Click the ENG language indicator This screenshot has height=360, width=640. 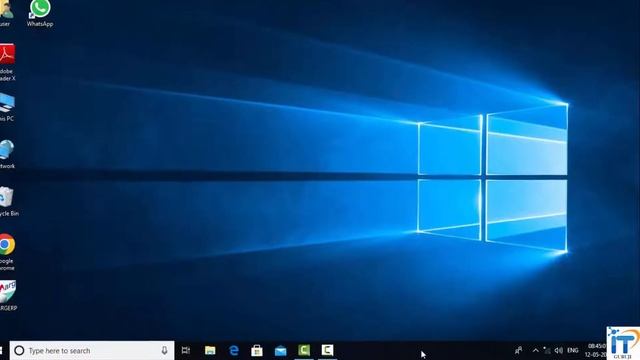[573, 350]
